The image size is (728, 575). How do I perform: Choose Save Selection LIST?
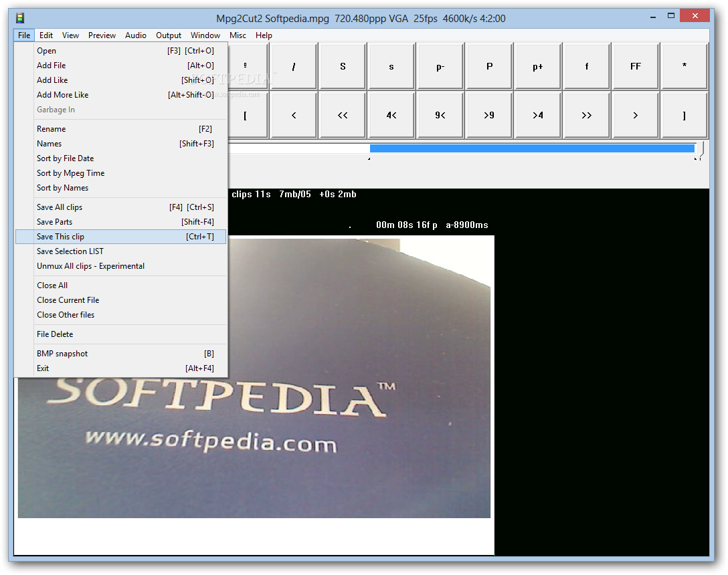pyautogui.click(x=120, y=251)
